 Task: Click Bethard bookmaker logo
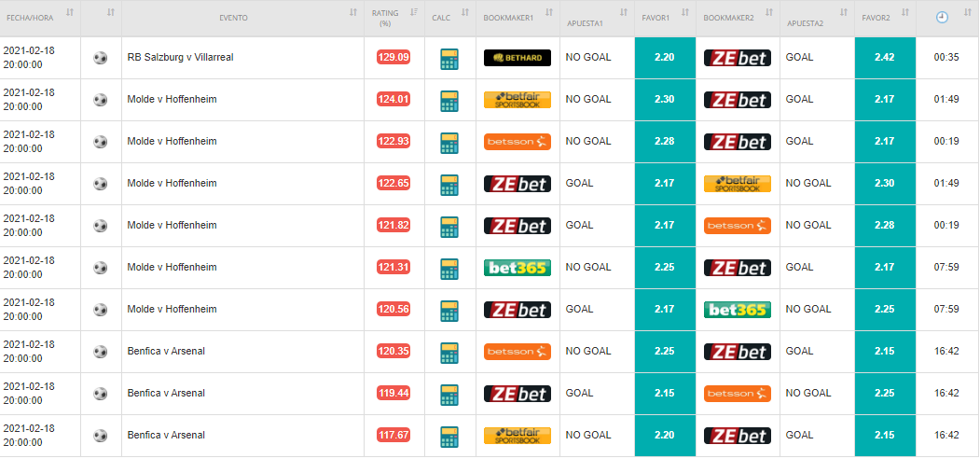(517, 58)
